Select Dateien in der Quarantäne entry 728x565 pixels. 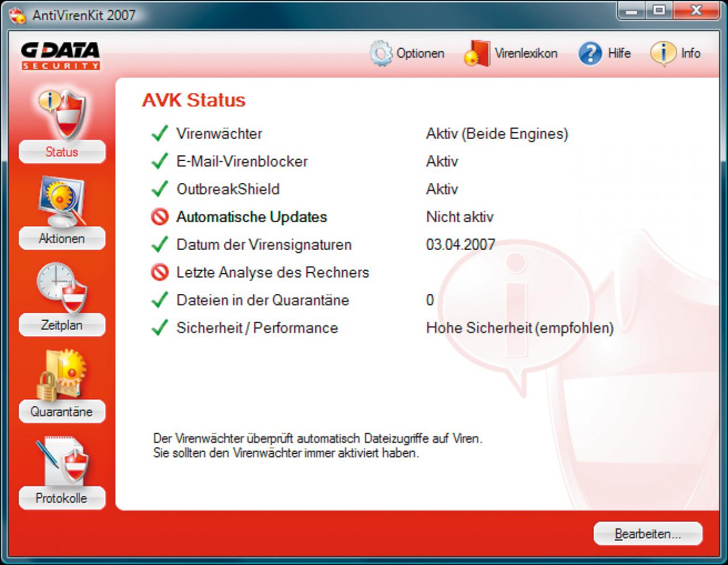(x=263, y=300)
